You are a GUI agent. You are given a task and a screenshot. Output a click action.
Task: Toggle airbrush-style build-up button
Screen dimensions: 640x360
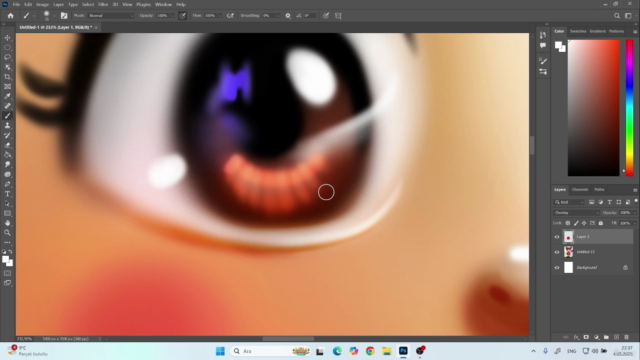click(230, 16)
